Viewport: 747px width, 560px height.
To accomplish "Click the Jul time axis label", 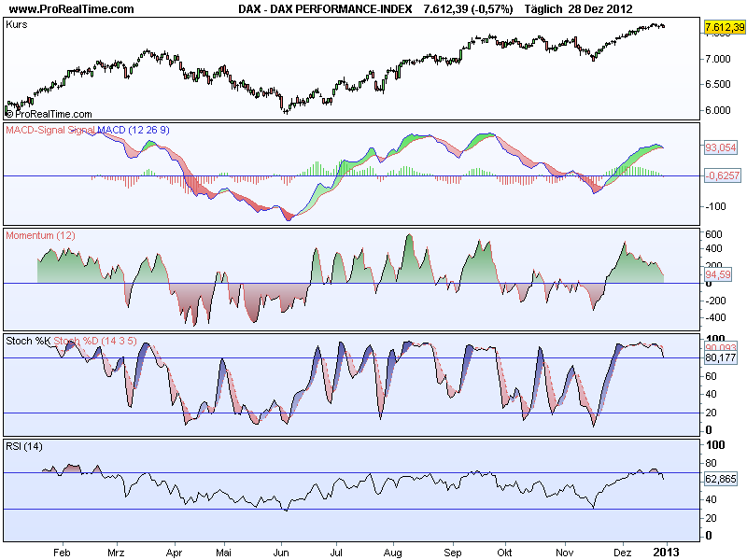I will click(336, 553).
